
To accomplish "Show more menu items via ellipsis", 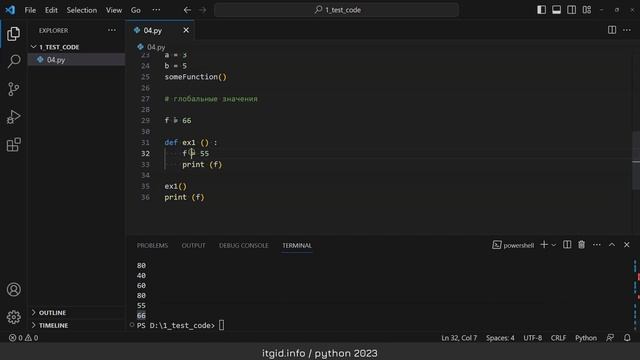I will pos(156,10).
